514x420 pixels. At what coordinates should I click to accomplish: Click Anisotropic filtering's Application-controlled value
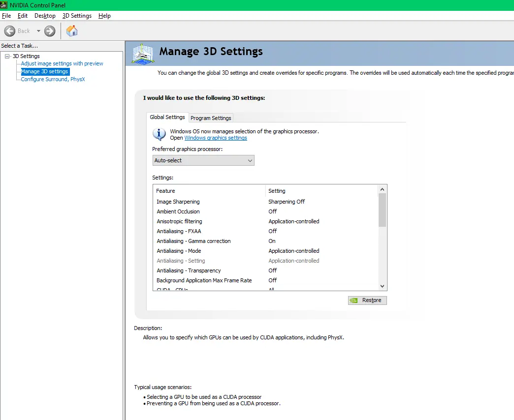[x=294, y=221]
